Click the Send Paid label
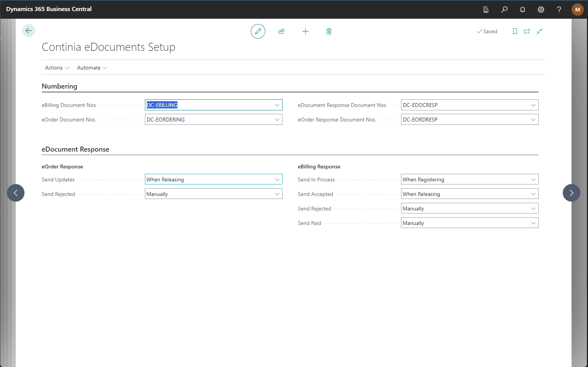Screen dimensions: 588x367 [x=309, y=223]
